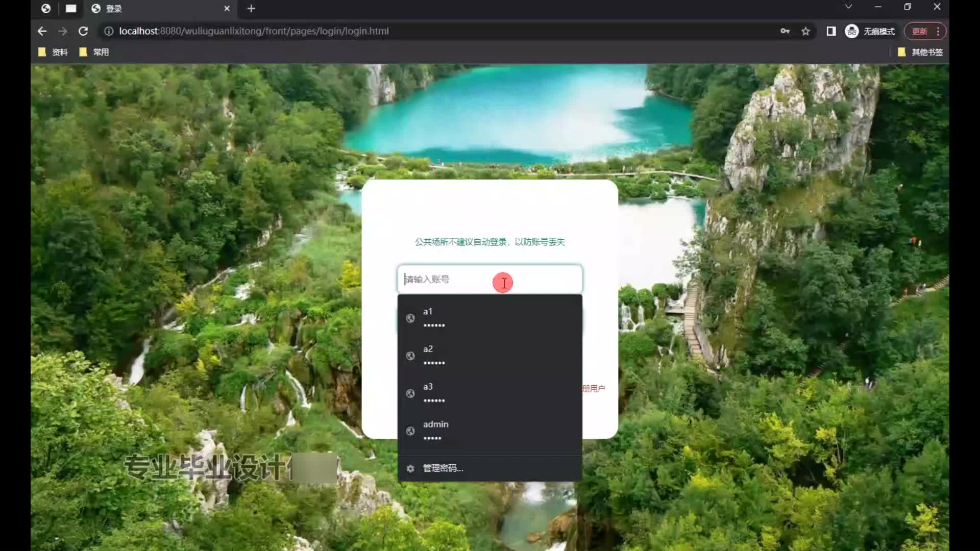Screen dimensions: 980x551
Task: Click the incognito 无痕模式 indicator
Action: tap(870, 31)
